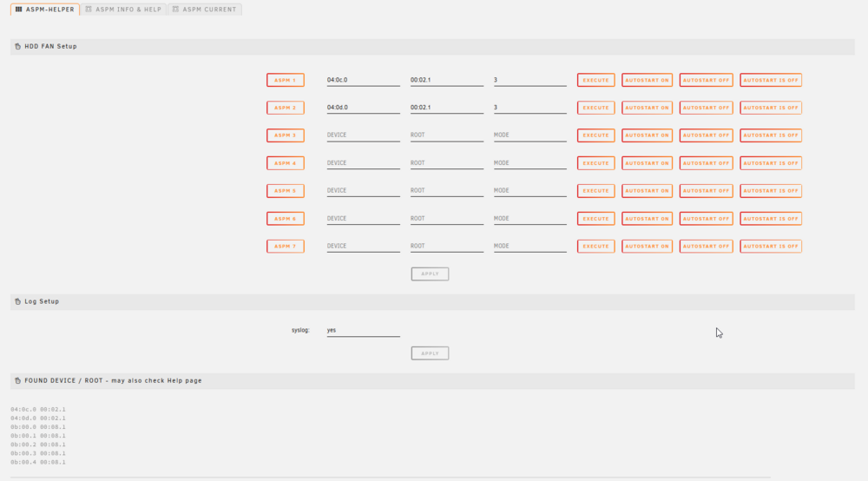The width and height of the screenshot is (868, 481).
Task: Select found device line 04:0d.0 00:02.1
Action: tap(37, 418)
